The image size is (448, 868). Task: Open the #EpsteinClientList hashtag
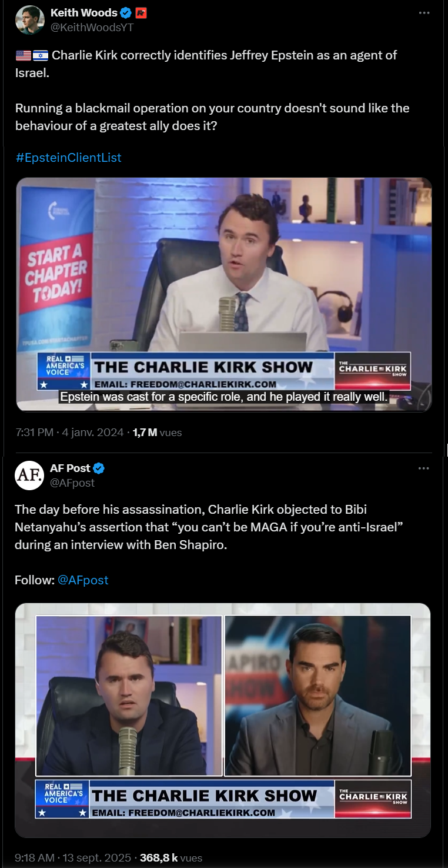(x=68, y=158)
